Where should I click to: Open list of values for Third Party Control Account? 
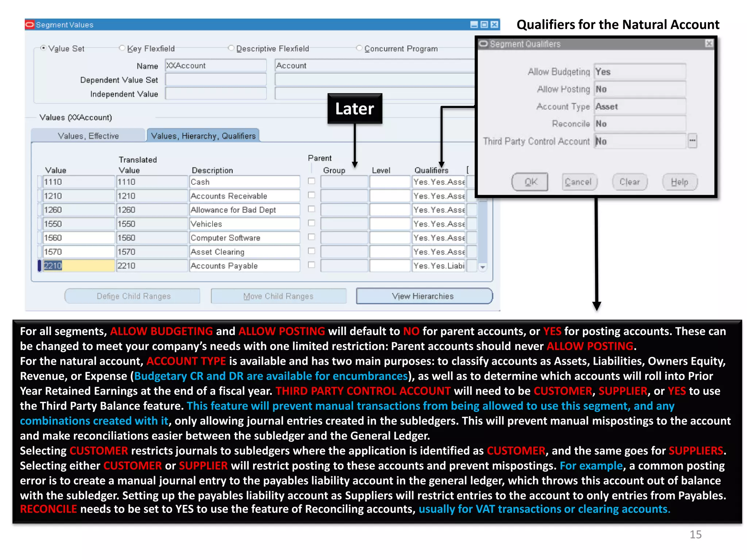coord(692,141)
